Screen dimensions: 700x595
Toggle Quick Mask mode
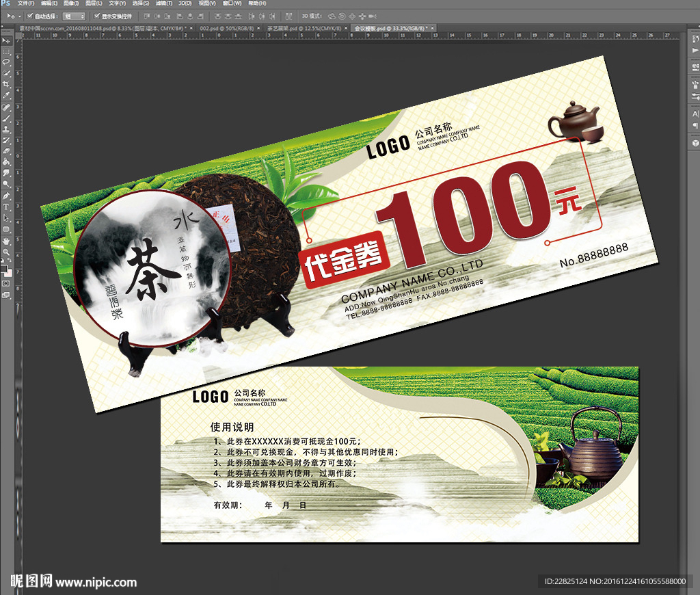5,283
